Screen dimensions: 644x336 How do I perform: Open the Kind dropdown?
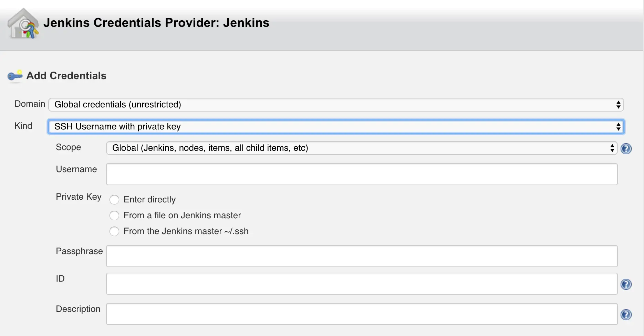pyautogui.click(x=336, y=127)
